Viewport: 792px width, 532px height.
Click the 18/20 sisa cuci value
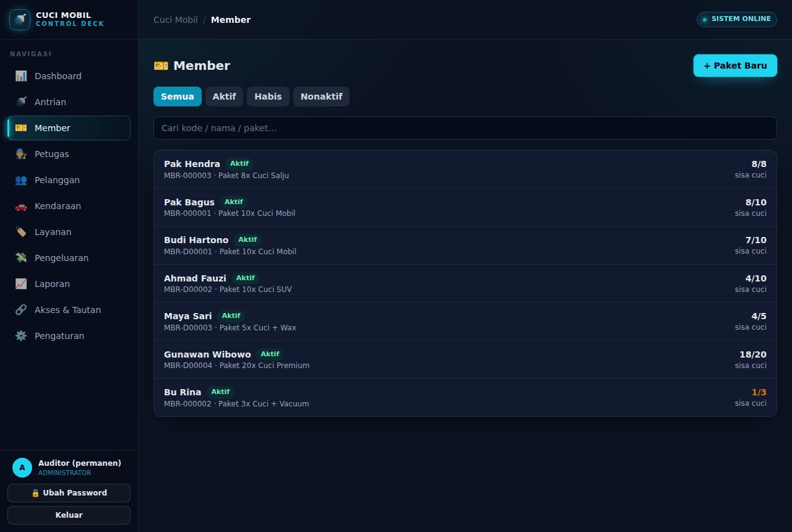click(753, 354)
